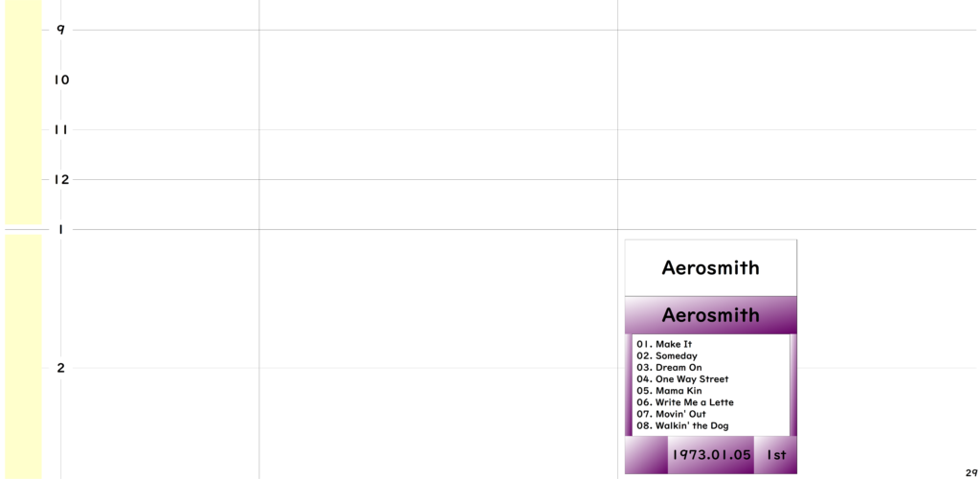Click the white Aerosmith artist title box
This screenshot has width=980, height=479.
click(710, 268)
